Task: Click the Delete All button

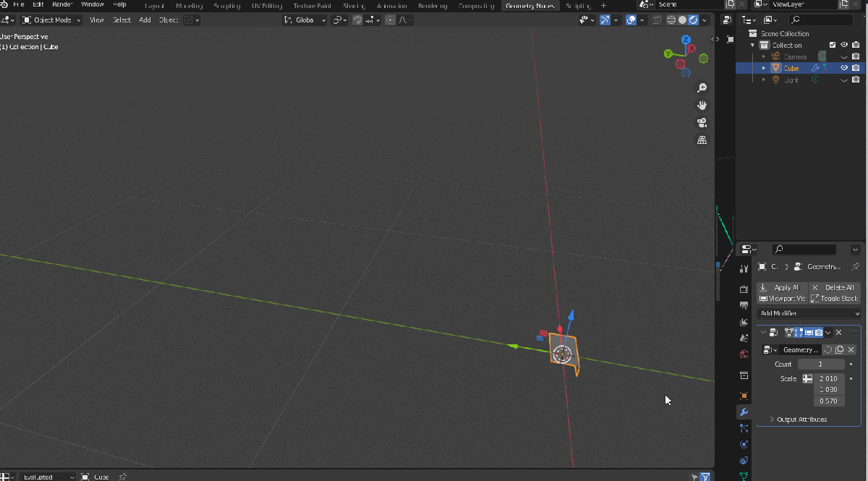Action: pyautogui.click(x=835, y=287)
